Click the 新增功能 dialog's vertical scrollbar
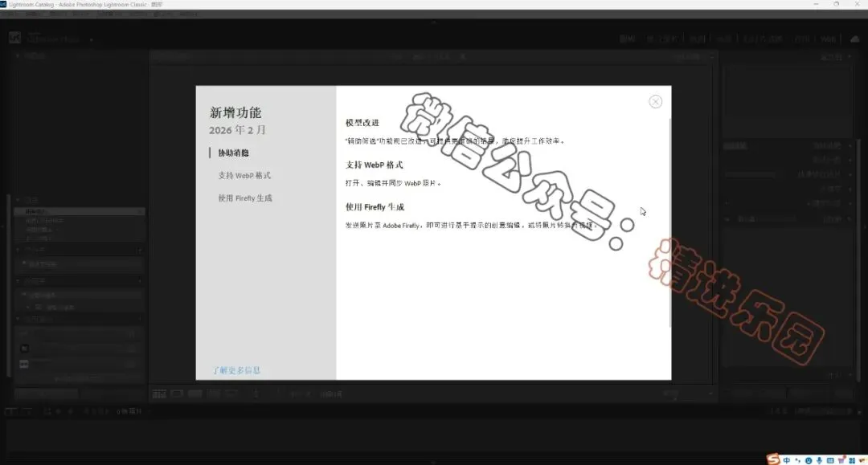The width and height of the screenshot is (868, 465). point(669,221)
